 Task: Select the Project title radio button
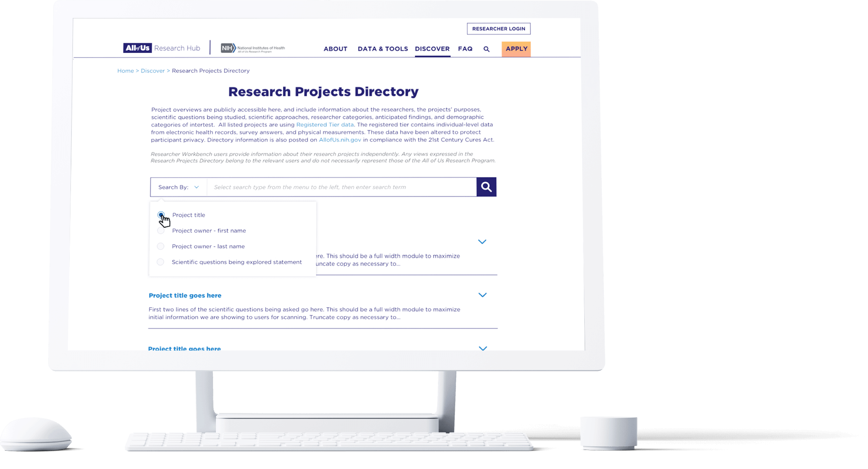click(x=161, y=214)
